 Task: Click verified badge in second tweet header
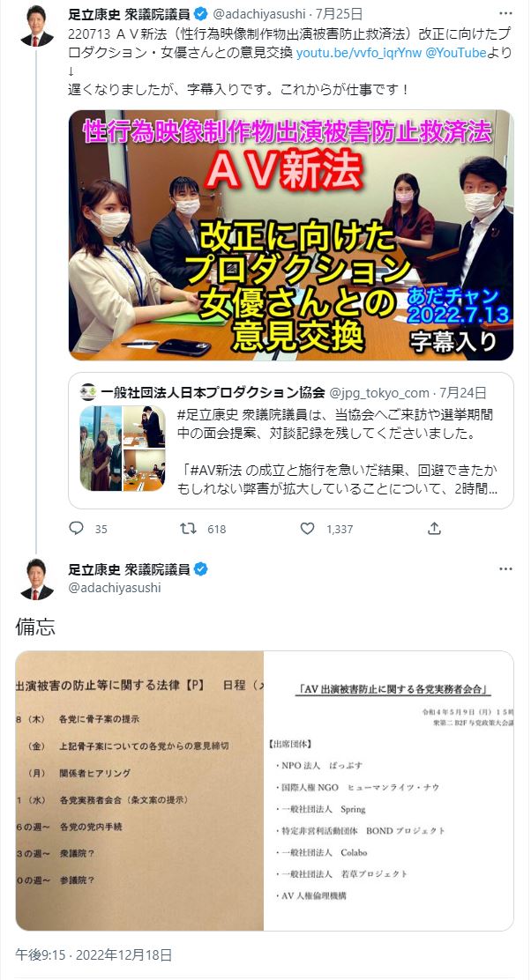click(200, 569)
